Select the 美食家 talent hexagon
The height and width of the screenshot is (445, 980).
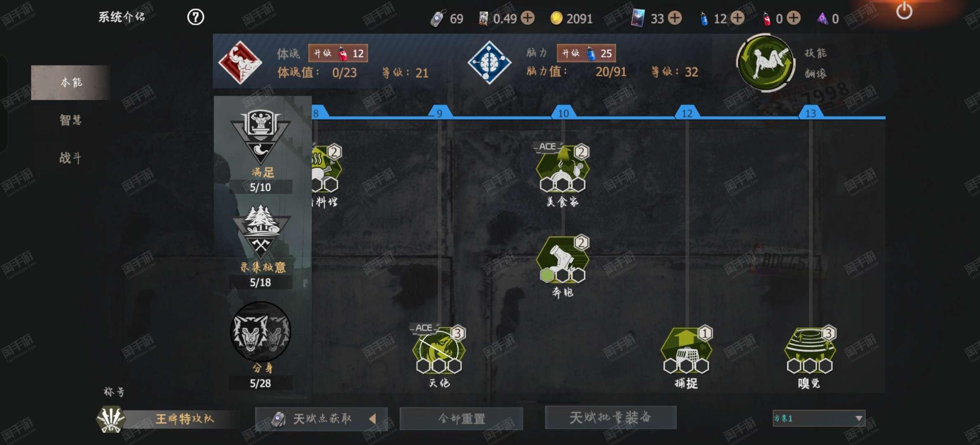pyautogui.click(x=562, y=169)
